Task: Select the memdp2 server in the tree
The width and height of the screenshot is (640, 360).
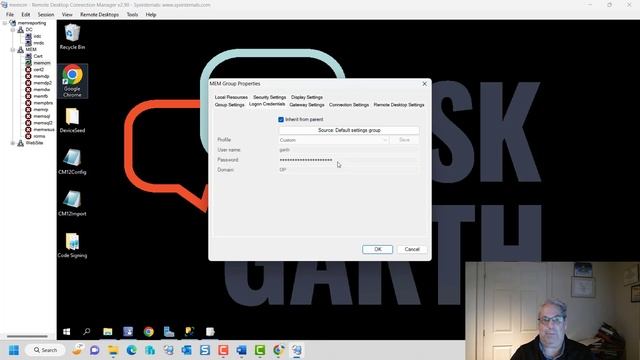Action: pos(42,83)
